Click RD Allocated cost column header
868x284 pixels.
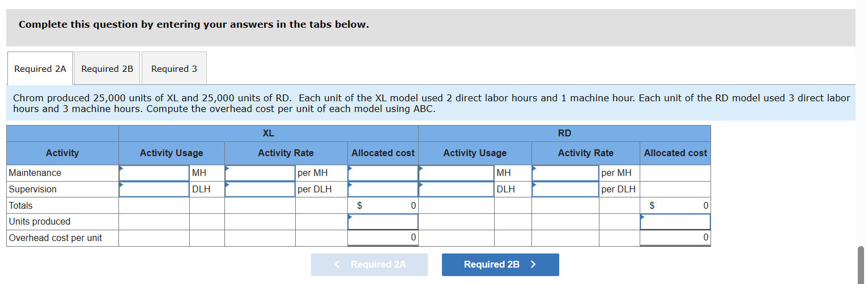(675, 153)
